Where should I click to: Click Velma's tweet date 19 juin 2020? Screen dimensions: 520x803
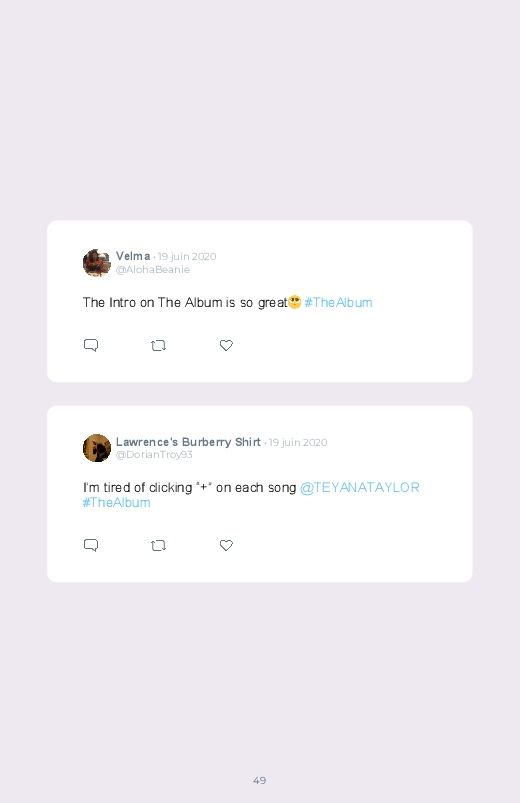(187, 257)
